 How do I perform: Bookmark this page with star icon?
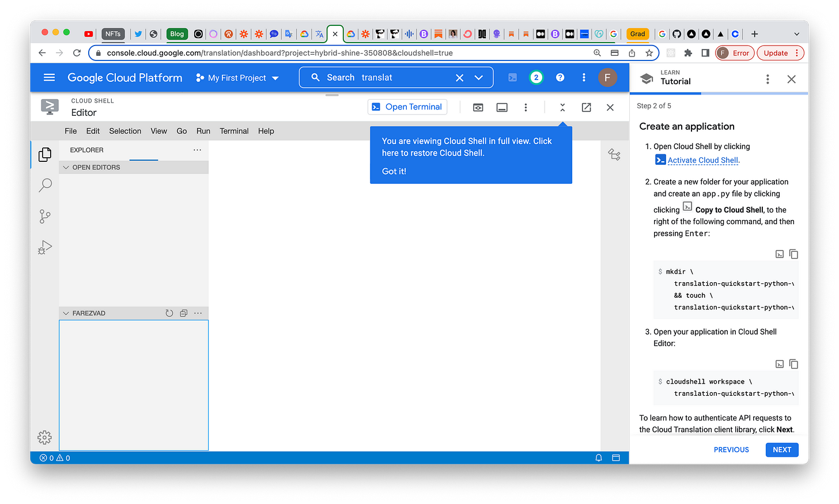pos(649,53)
